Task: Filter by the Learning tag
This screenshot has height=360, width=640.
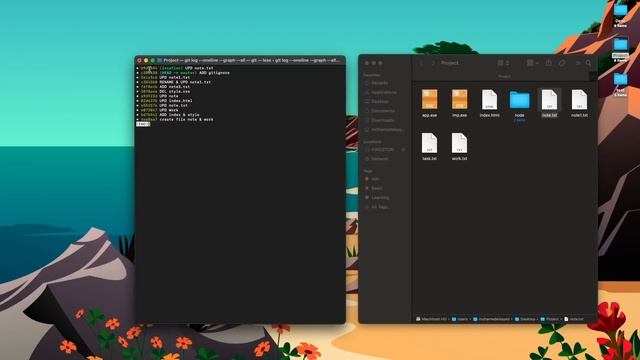Action: pyautogui.click(x=377, y=198)
